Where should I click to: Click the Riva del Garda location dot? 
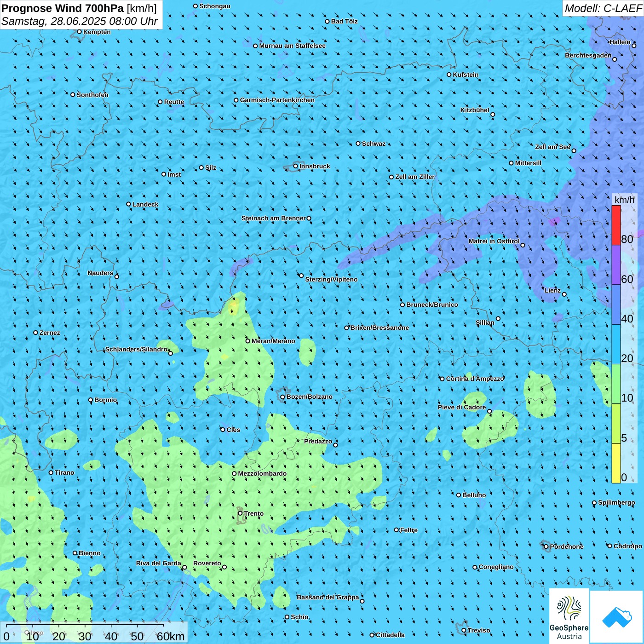(185, 567)
